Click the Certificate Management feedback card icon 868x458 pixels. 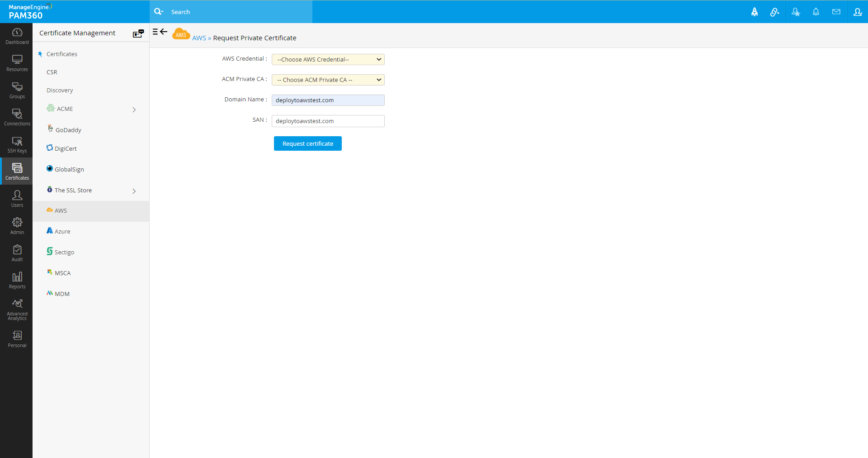[138, 33]
